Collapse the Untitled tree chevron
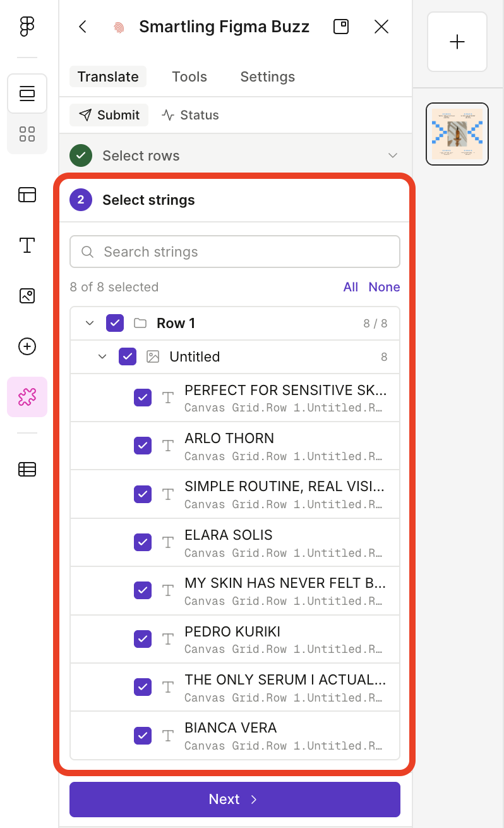 [102, 356]
